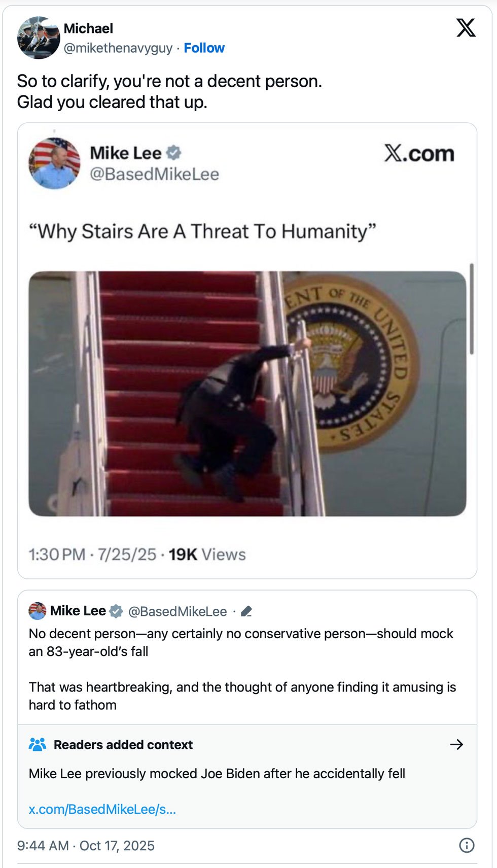Follow the @mikethenavyguy account

pos(204,48)
